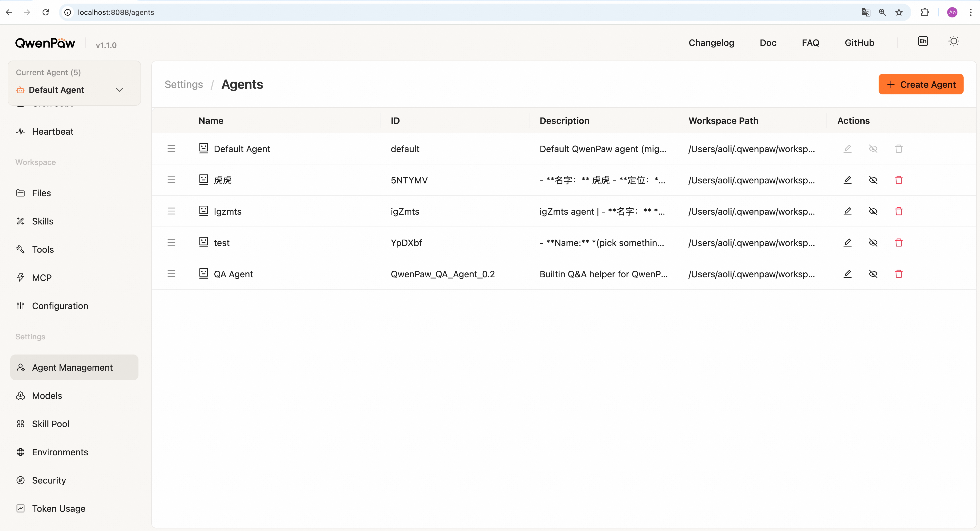Viewport: 980px width, 531px height.
Task: Bookmark this page with the star icon
Action: point(899,12)
